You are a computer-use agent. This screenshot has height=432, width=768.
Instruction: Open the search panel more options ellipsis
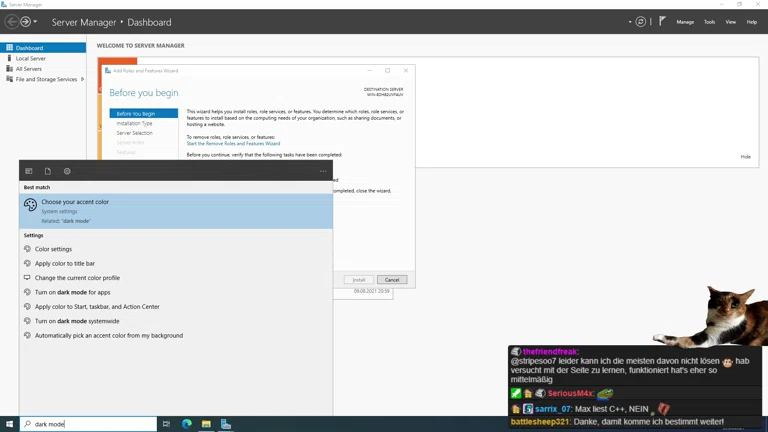click(323, 171)
